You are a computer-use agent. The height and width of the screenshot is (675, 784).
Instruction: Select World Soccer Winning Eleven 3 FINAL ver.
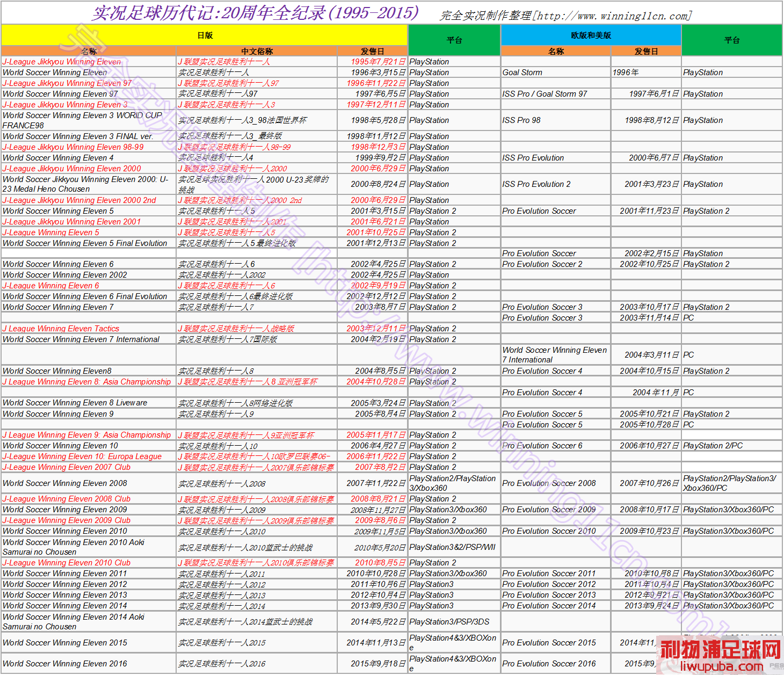(89, 136)
